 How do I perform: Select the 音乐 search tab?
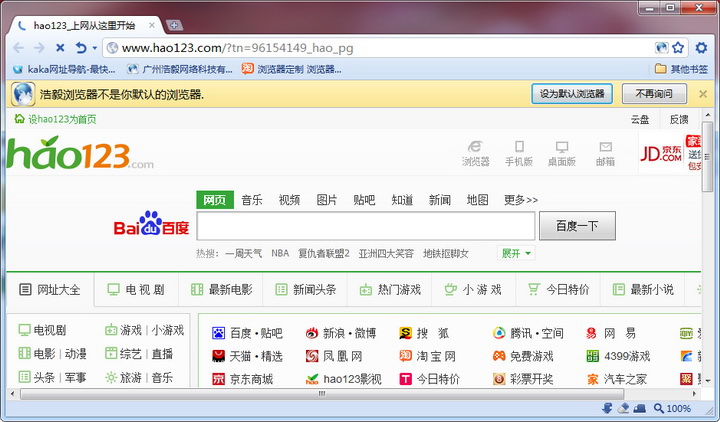252,200
